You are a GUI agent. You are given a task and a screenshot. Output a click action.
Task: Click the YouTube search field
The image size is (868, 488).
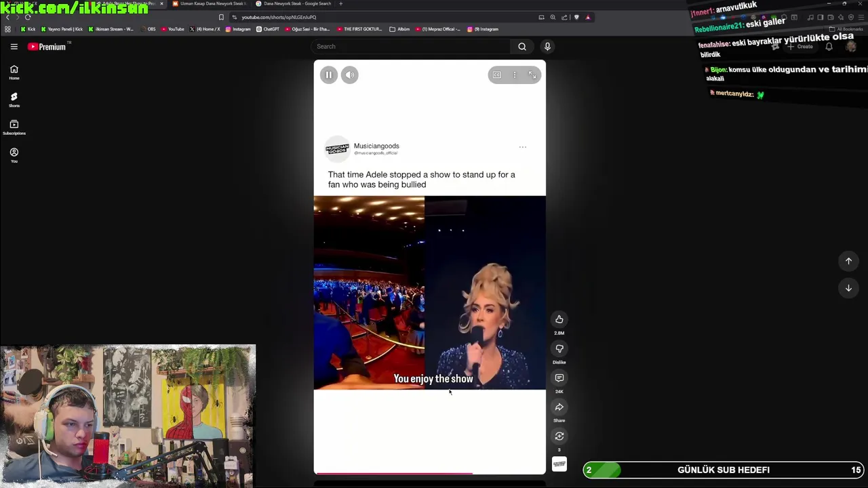click(x=411, y=47)
